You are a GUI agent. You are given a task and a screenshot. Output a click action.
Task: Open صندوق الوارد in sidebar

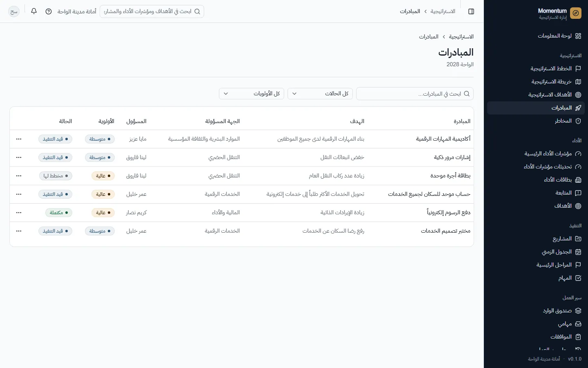click(536, 311)
